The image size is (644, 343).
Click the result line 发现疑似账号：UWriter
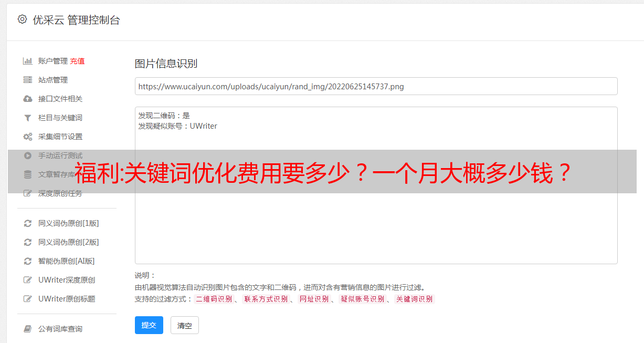pyautogui.click(x=177, y=126)
